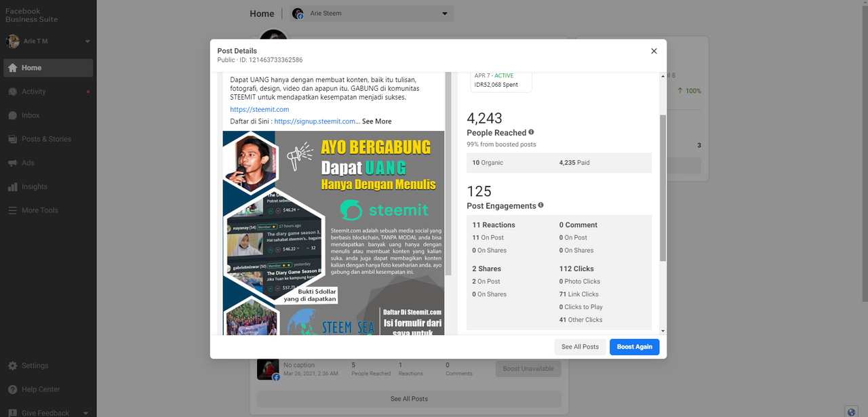Screen dimensions: 868x417
Task: Click the 112 Clicks heading
Action: tap(576, 269)
